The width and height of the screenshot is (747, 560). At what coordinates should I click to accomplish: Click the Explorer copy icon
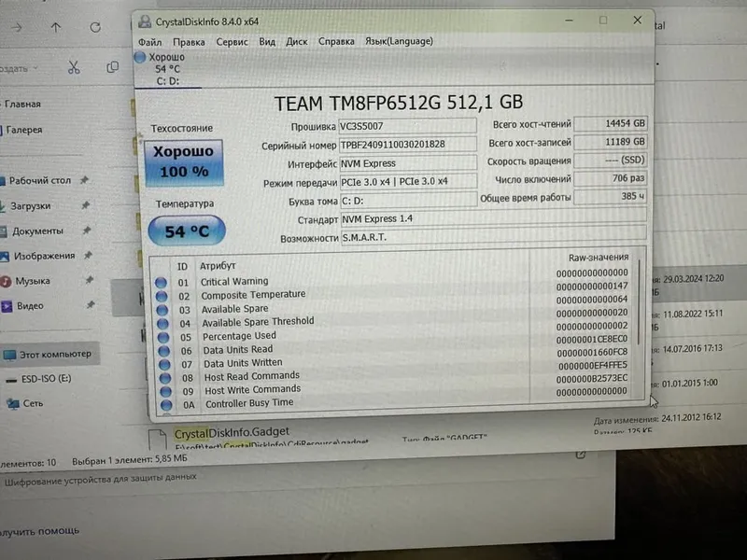click(112, 67)
